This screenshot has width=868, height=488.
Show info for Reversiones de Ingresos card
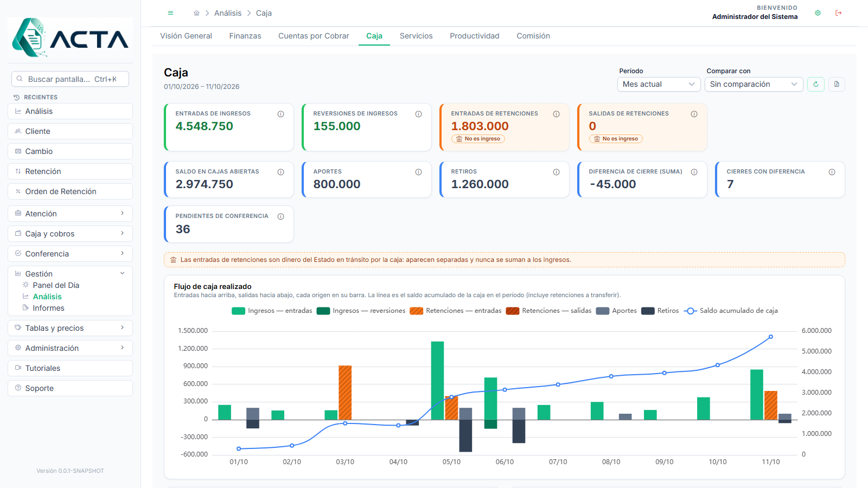[x=419, y=114]
